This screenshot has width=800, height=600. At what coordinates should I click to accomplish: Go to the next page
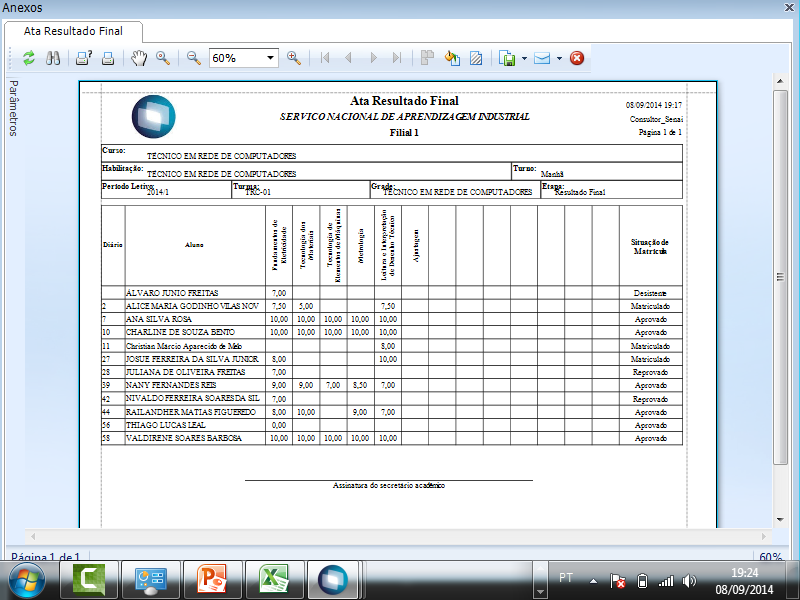pos(373,58)
